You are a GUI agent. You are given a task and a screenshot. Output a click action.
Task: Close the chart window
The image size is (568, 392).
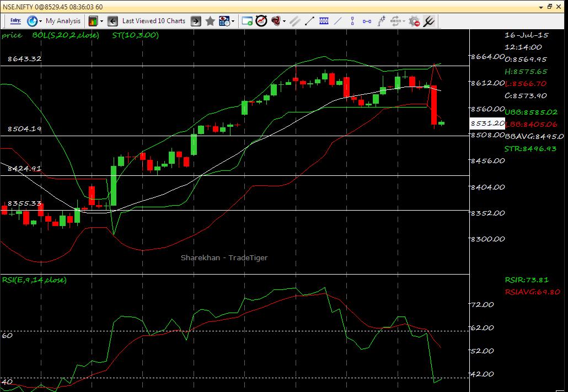pyautogui.click(x=559, y=7)
